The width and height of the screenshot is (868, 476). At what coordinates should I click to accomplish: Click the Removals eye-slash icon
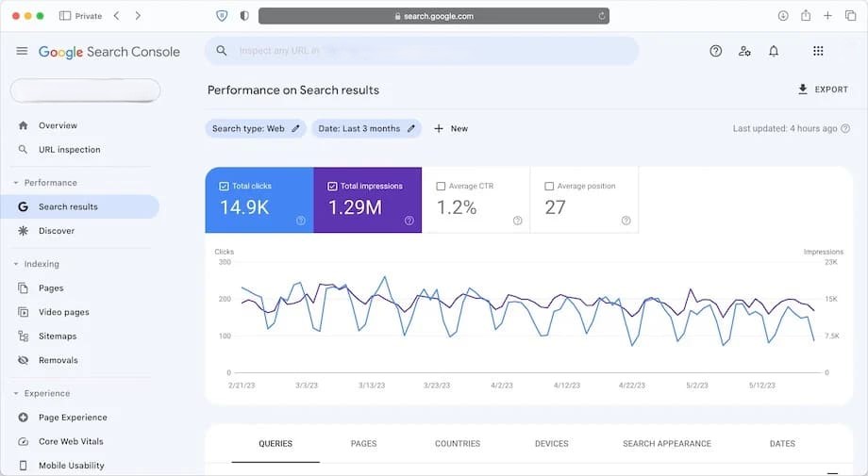pos(23,360)
